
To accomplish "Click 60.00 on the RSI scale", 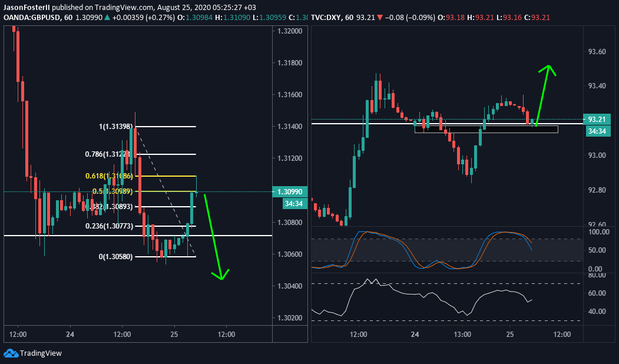I will (597, 293).
